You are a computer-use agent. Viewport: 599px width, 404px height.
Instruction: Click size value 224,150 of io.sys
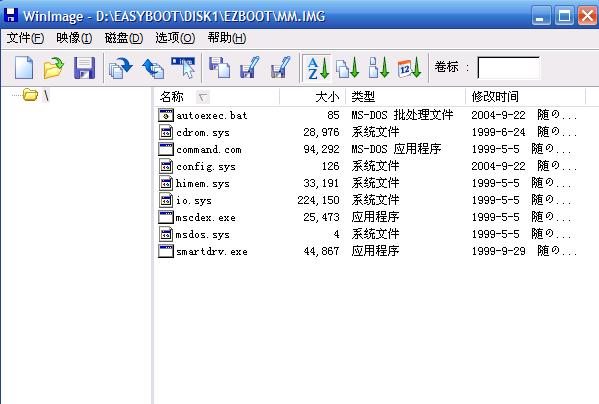tap(318, 200)
